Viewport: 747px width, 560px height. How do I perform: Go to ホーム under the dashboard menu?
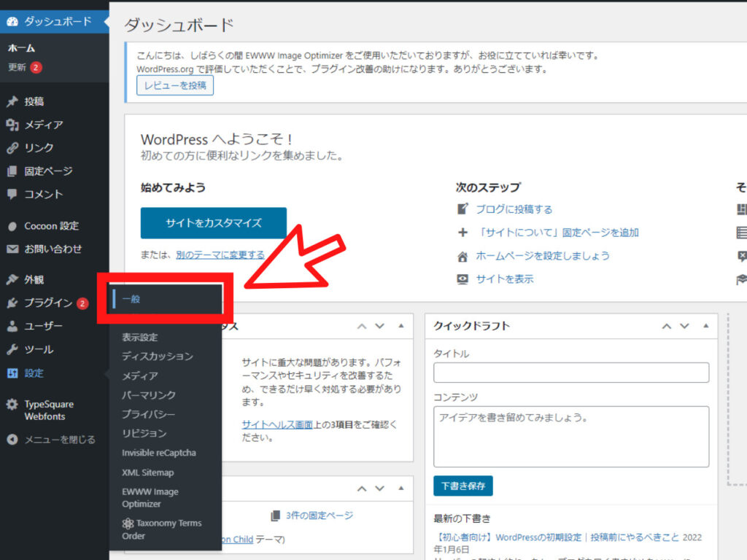click(x=21, y=48)
